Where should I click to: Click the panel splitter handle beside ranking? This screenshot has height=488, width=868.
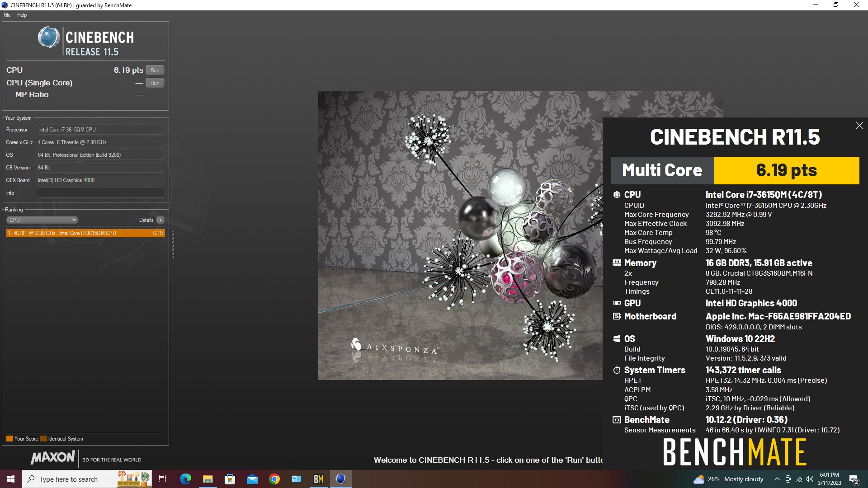[x=173, y=244]
